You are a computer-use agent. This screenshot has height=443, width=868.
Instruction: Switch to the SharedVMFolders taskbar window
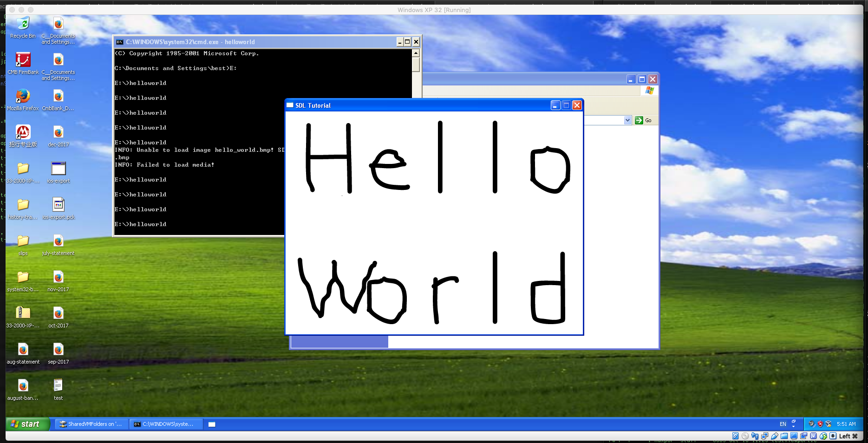tap(91, 424)
